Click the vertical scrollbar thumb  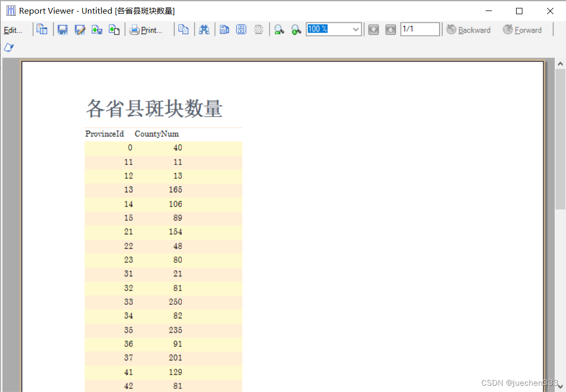pos(560,139)
